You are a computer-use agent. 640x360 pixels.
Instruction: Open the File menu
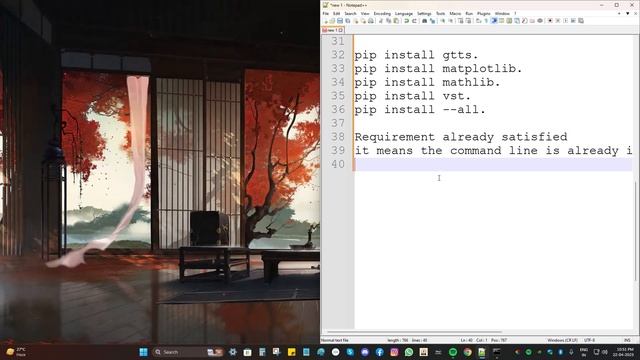(326, 13)
